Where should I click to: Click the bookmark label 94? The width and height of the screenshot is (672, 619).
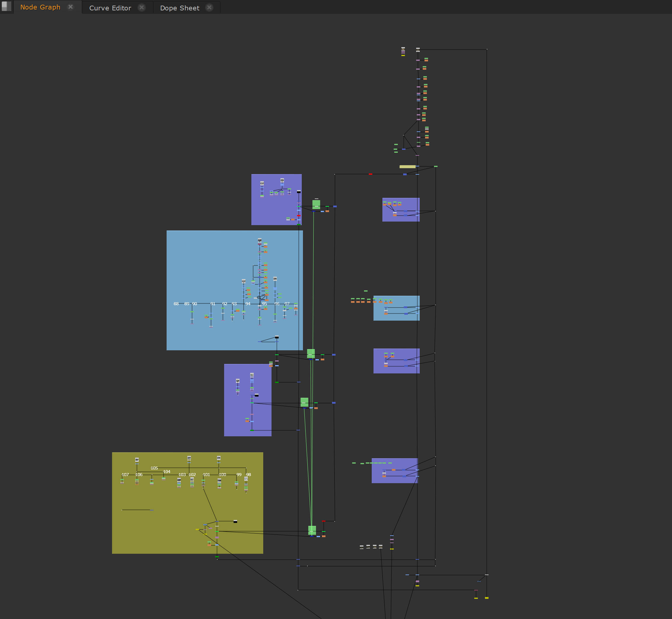point(248,304)
